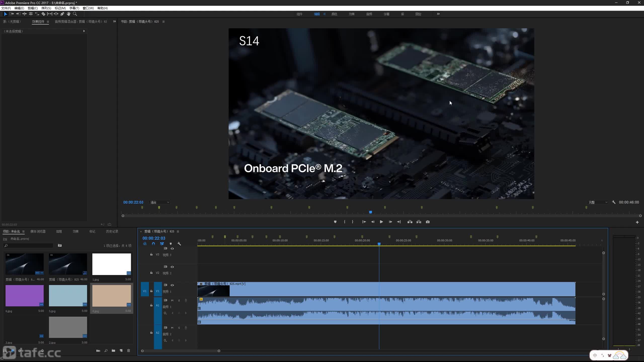The image size is (644, 362).
Task: Click Automate to Sequence icon in project panel
Action: click(x=98, y=350)
